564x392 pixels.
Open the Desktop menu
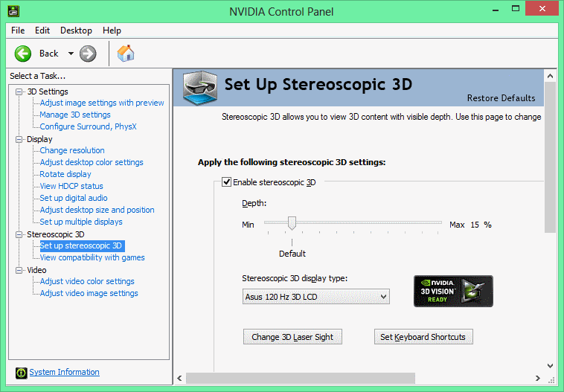pyautogui.click(x=76, y=30)
